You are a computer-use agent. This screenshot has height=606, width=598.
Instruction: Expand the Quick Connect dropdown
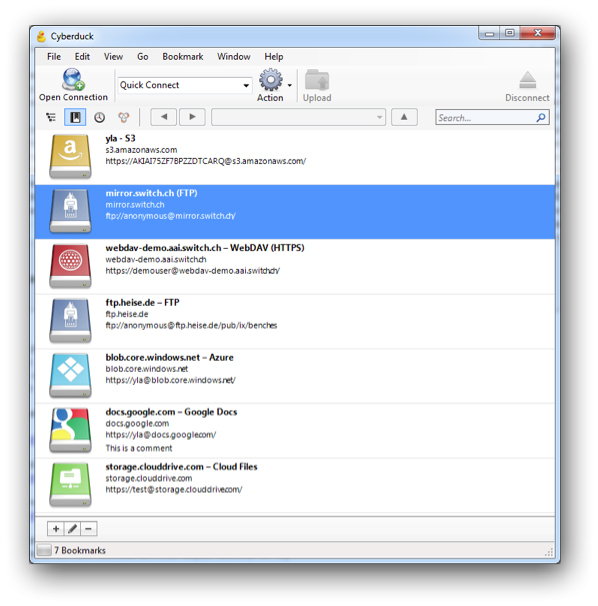click(x=246, y=85)
